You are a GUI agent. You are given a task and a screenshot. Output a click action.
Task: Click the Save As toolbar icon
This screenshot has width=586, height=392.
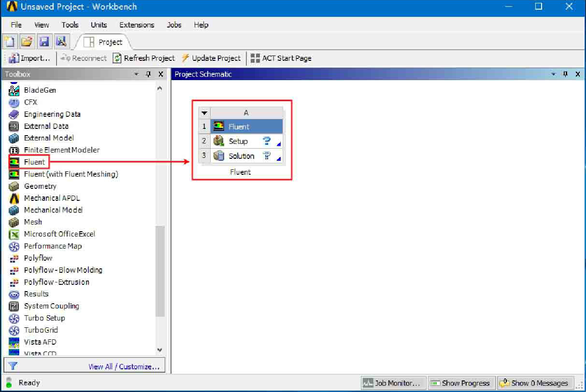(x=61, y=42)
